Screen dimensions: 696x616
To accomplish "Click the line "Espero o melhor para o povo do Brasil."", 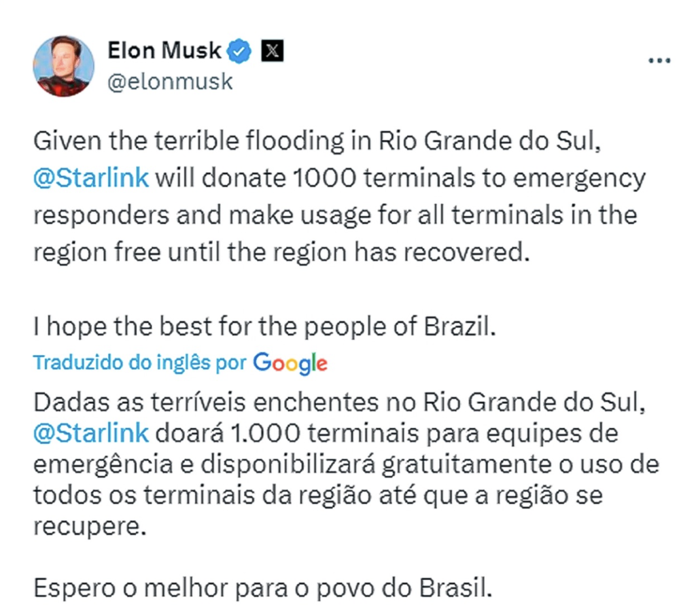I will [x=262, y=586].
